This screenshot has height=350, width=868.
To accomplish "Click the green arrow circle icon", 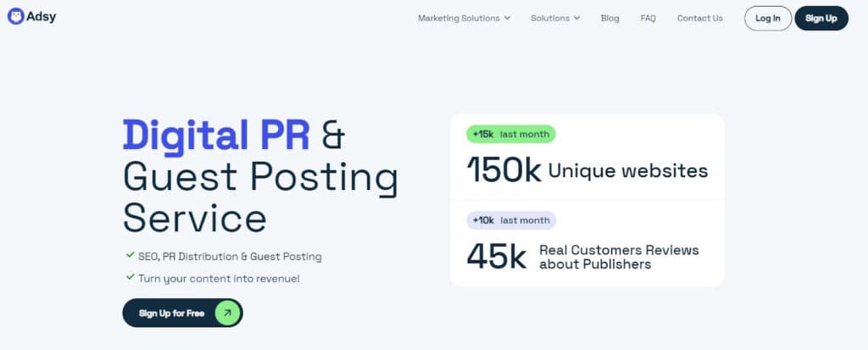I will [x=226, y=313].
